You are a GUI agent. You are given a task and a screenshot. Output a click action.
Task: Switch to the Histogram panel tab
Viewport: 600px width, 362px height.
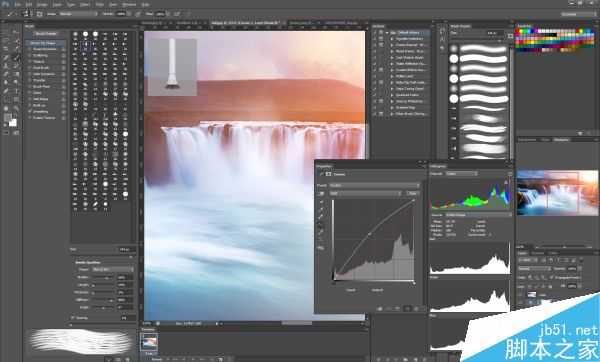[438, 166]
